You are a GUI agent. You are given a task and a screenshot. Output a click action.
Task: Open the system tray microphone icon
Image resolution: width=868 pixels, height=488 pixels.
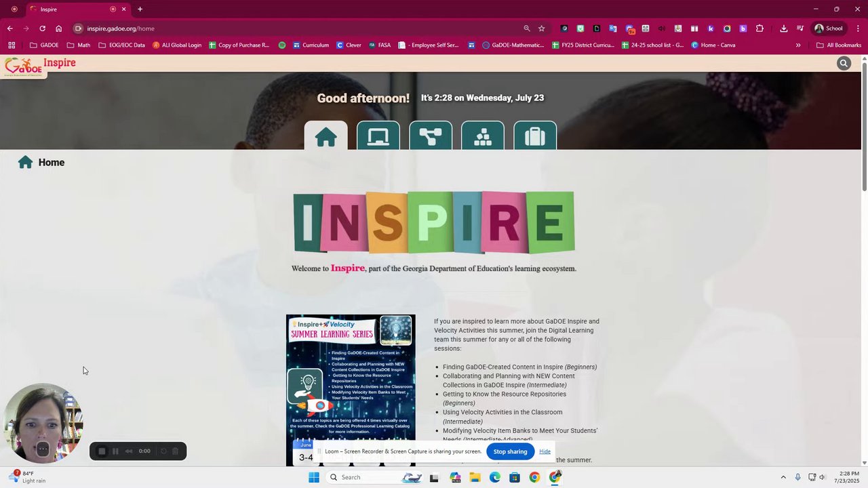tap(798, 477)
